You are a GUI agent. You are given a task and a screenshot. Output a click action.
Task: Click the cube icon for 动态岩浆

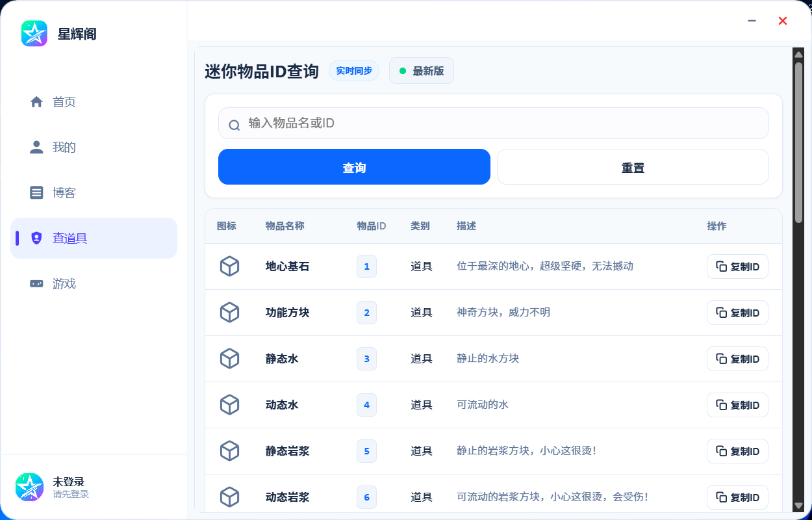229,497
